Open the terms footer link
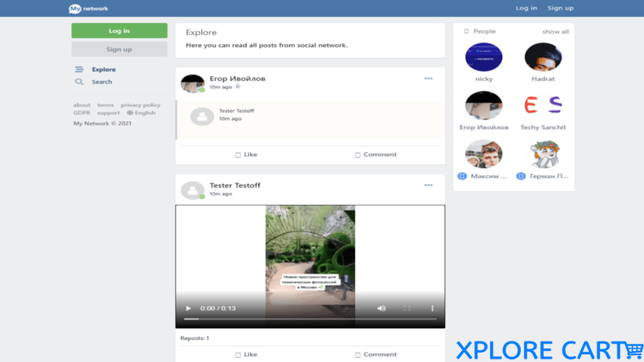 [105, 105]
